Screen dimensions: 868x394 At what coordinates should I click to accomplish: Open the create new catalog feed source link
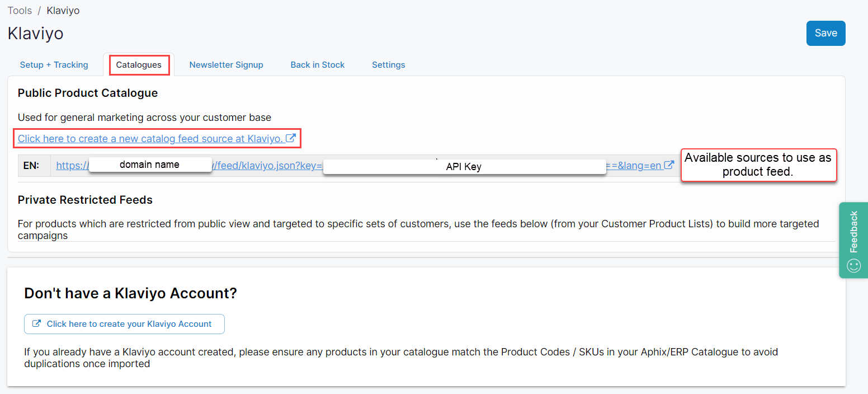pyautogui.click(x=150, y=138)
